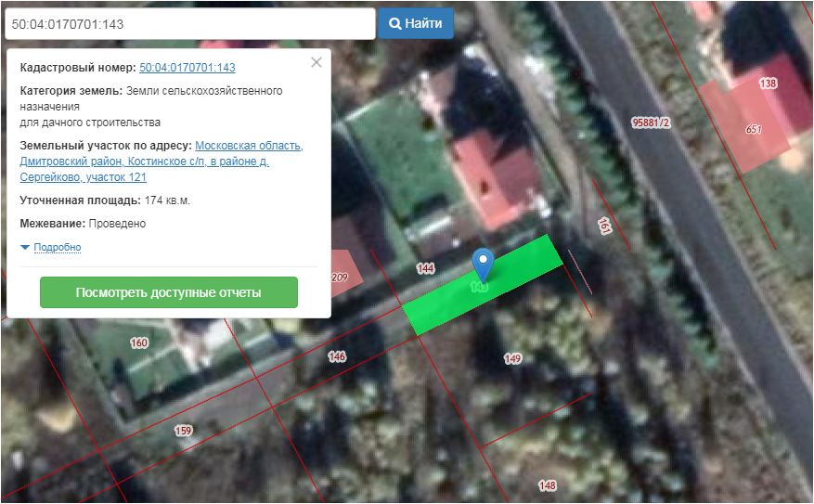Select parcel labeled 146 on map
The width and height of the screenshot is (814, 504).
point(337,356)
